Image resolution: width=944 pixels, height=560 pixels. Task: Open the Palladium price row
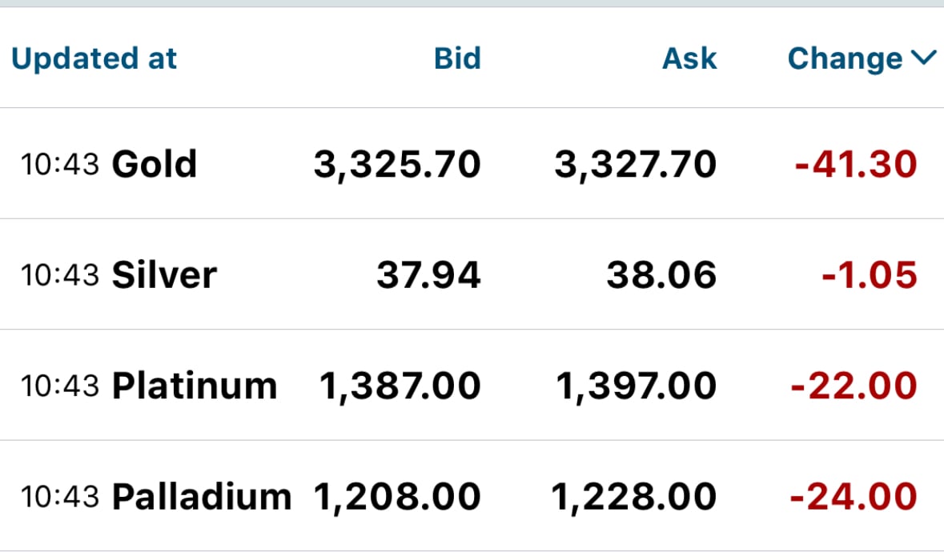472,496
